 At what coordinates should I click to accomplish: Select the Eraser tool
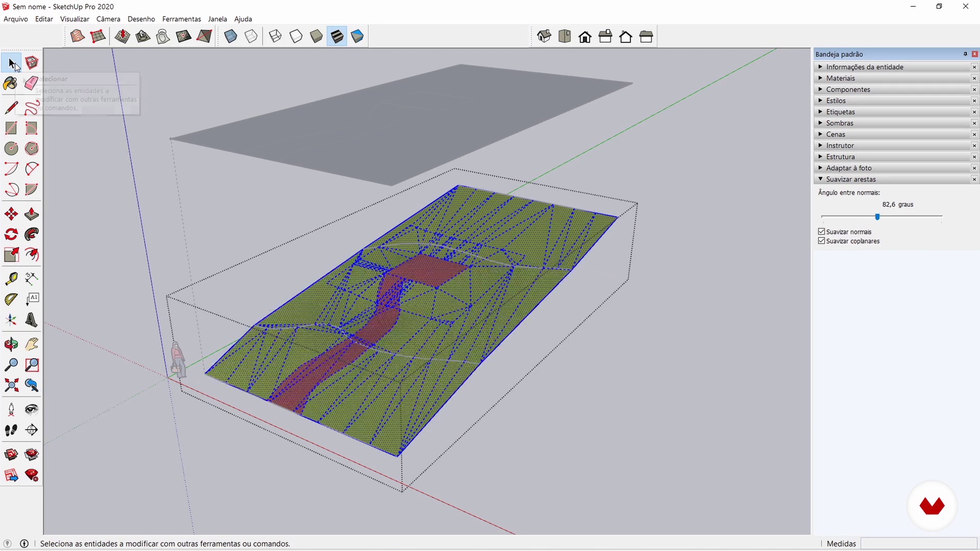(x=32, y=83)
